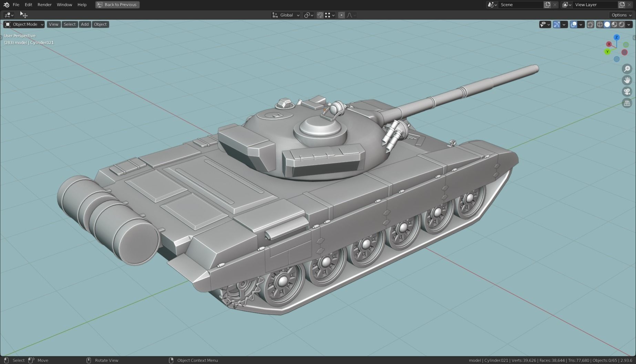Switch to wireframe shading
The height and width of the screenshot is (364, 636).
point(600,24)
